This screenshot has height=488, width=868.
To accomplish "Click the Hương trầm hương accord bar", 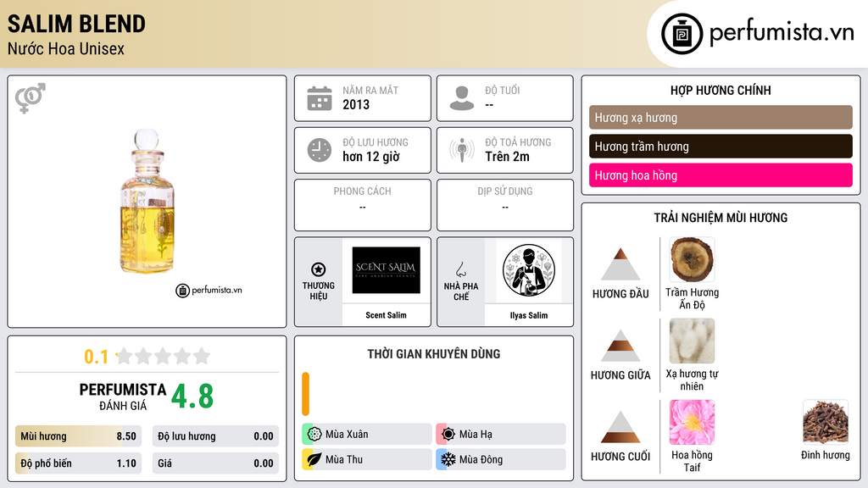I will [x=721, y=146].
